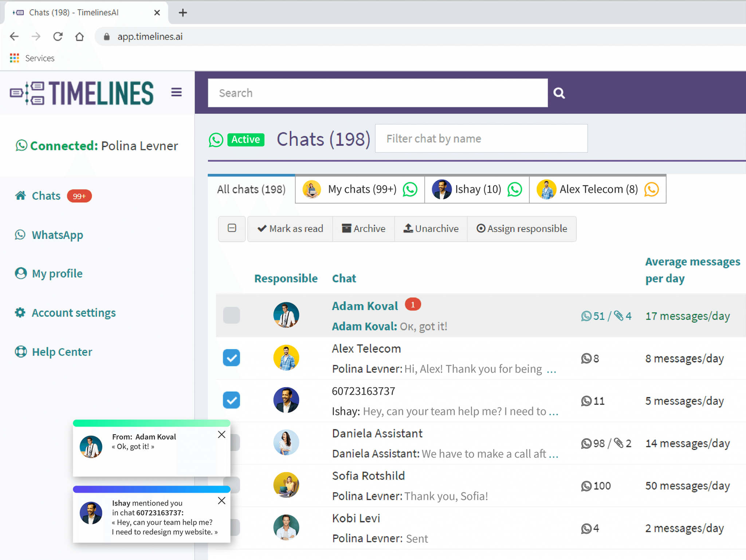Uncheck the 60723163737 chat checkbox
The image size is (746, 560).
pyautogui.click(x=231, y=400)
